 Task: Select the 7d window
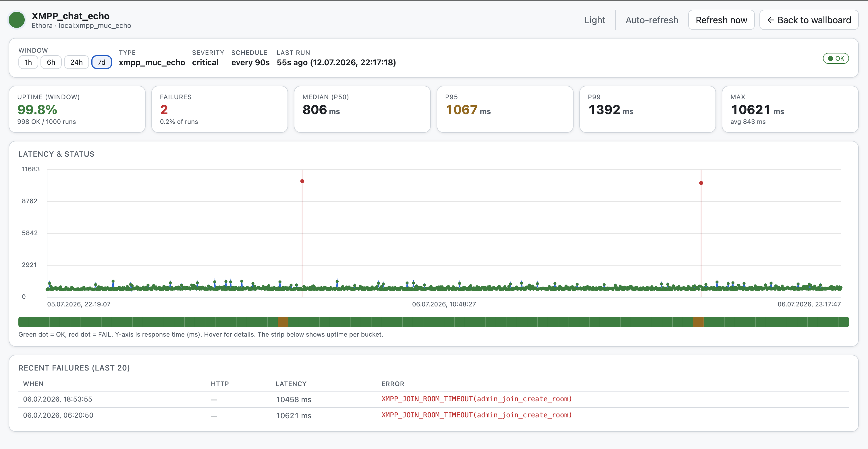101,62
